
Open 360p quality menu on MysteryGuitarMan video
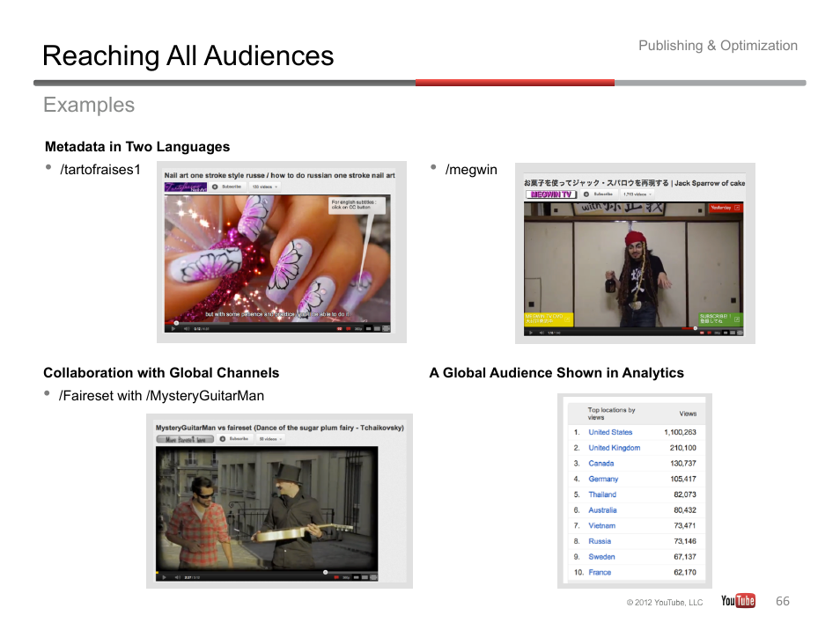point(346,577)
